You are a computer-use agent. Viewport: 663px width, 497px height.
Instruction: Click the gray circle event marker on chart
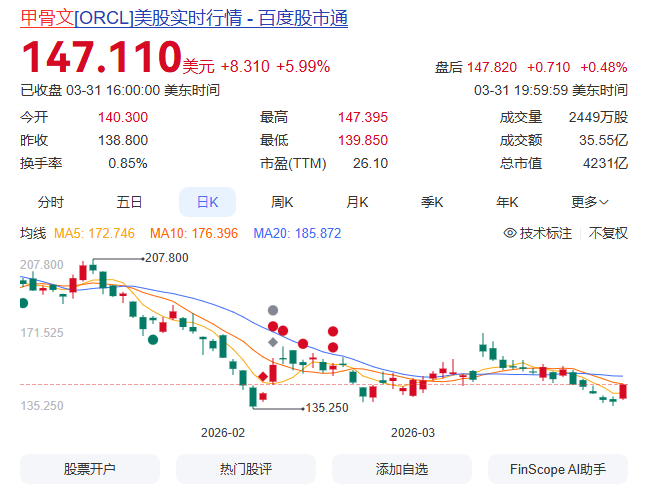pyautogui.click(x=273, y=310)
